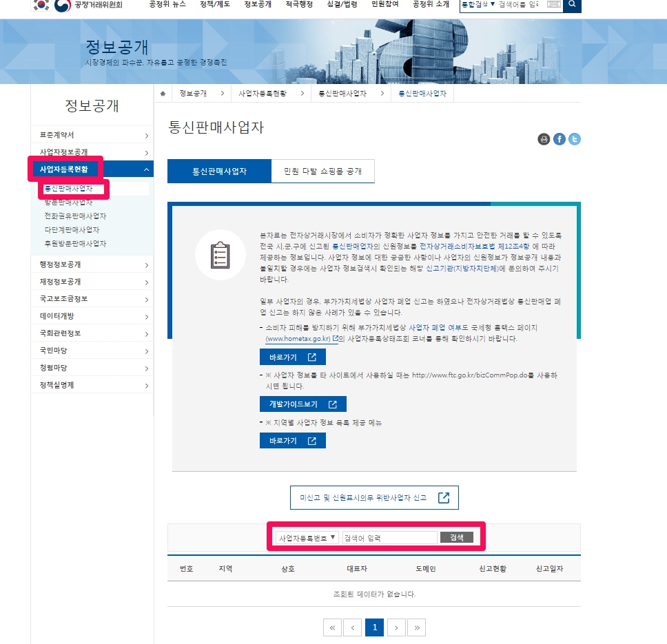Viewport: 667px width, 644px height.
Task: Click the 검색 button beside search field
Action: (456, 537)
